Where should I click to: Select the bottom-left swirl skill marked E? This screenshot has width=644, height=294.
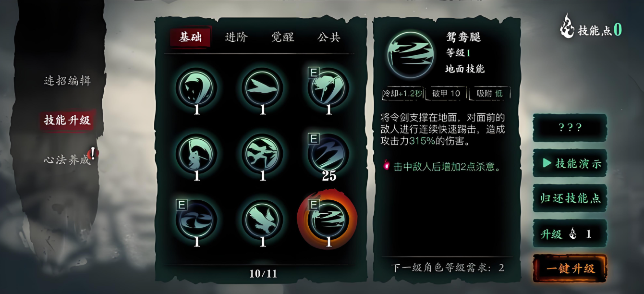pos(196,220)
